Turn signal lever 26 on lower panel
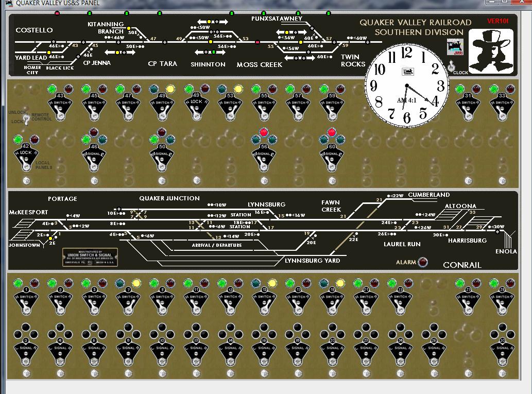The height and width of the screenshot is (394, 532). point(434,352)
